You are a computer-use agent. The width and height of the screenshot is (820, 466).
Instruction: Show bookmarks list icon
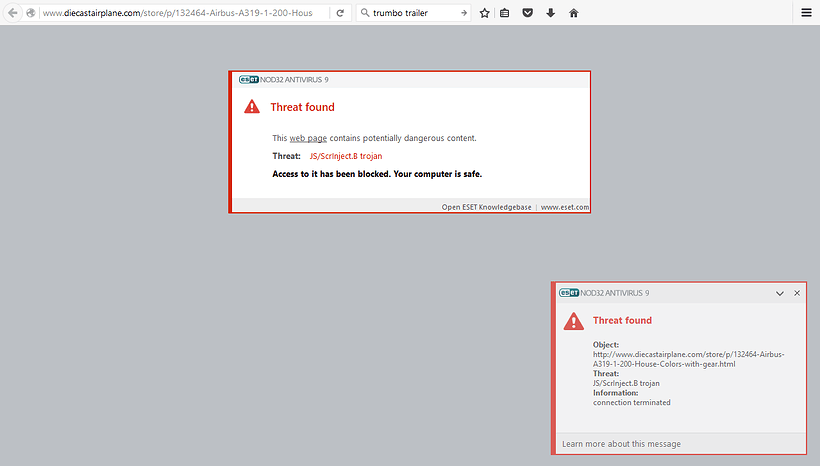[x=505, y=13]
